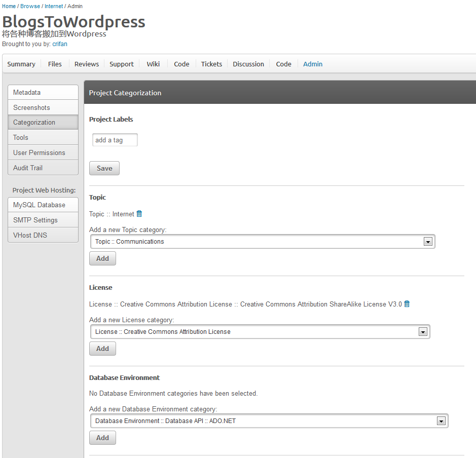Click the 'Add a new Database Environment category:' label
476x458 pixels.
pyautogui.click(x=153, y=409)
